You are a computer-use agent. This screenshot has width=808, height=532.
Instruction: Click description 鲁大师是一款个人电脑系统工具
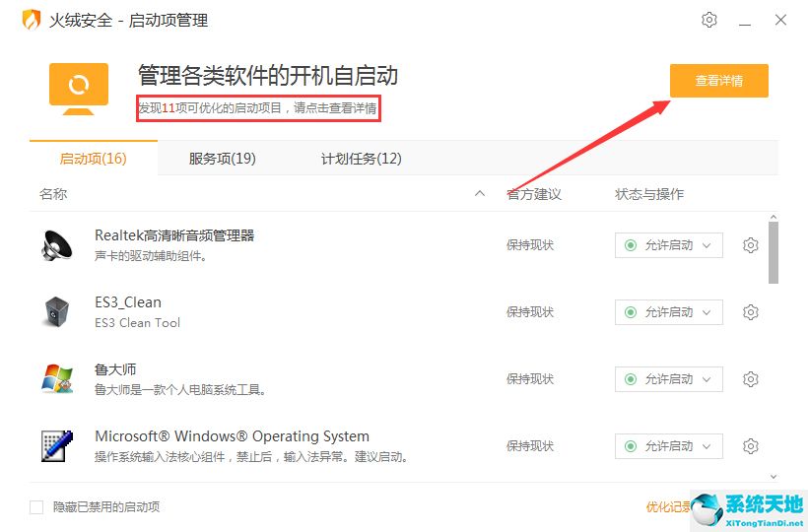pyautogui.click(x=180, y=390)
